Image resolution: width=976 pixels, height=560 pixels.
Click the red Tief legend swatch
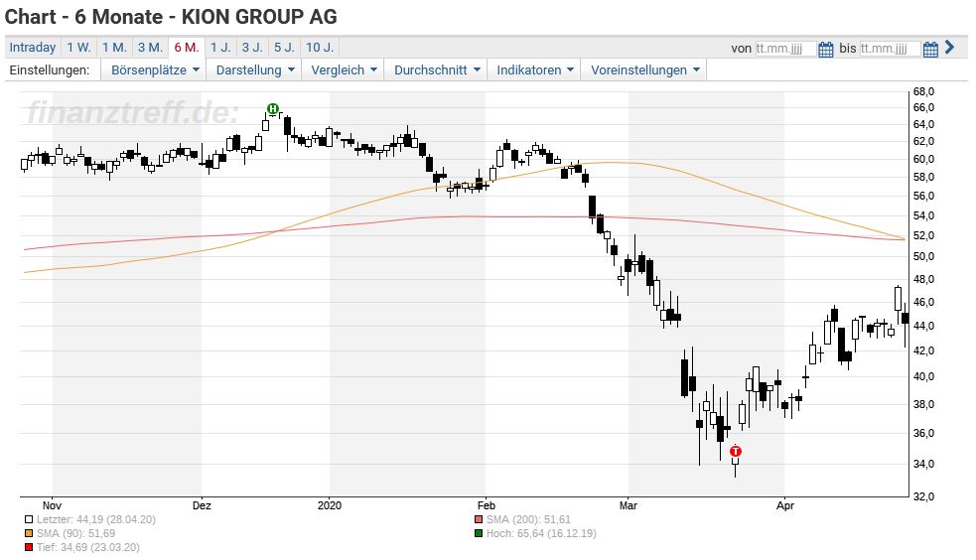(29, 547)
